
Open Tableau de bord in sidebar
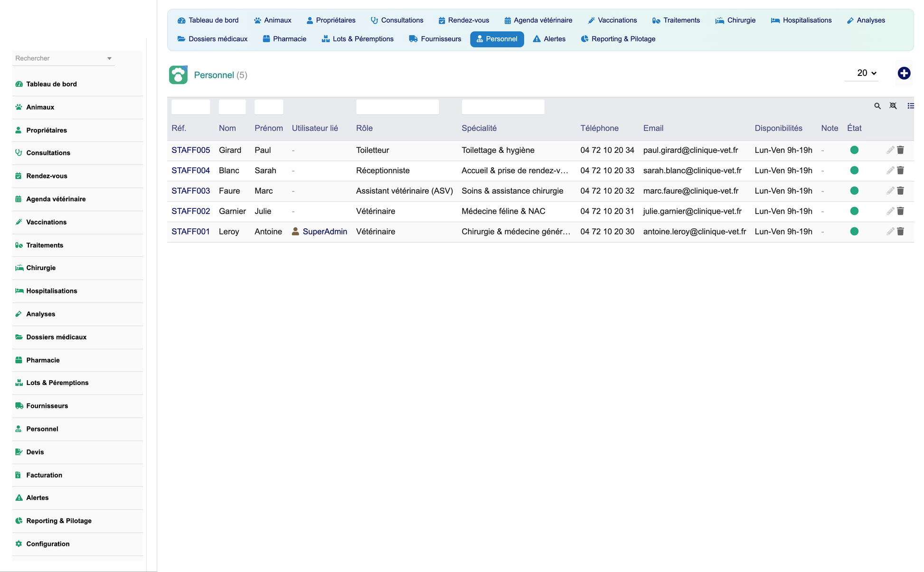click(51, 84)
